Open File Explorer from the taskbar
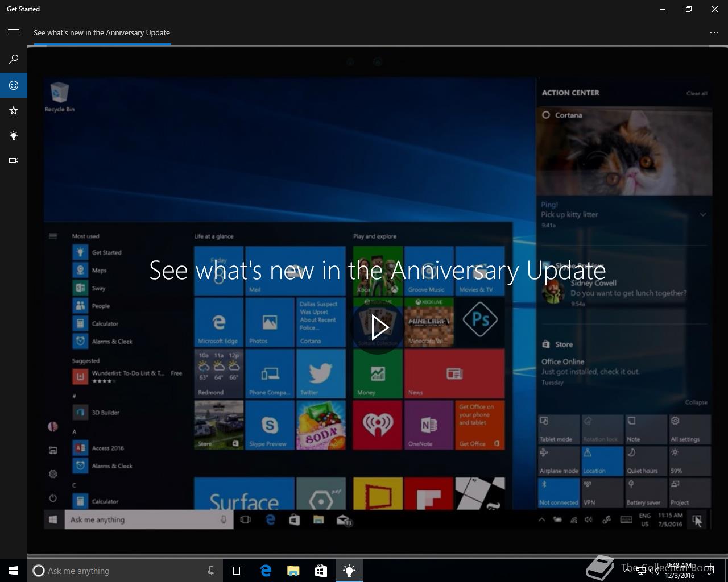Screen dimensions: 728x582 click(293, 571)
